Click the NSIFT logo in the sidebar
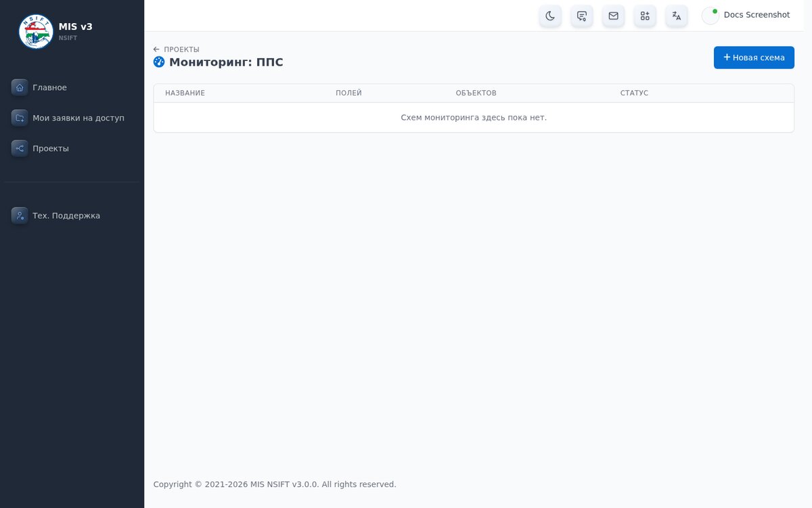812x508 pixels. point(36,31)
